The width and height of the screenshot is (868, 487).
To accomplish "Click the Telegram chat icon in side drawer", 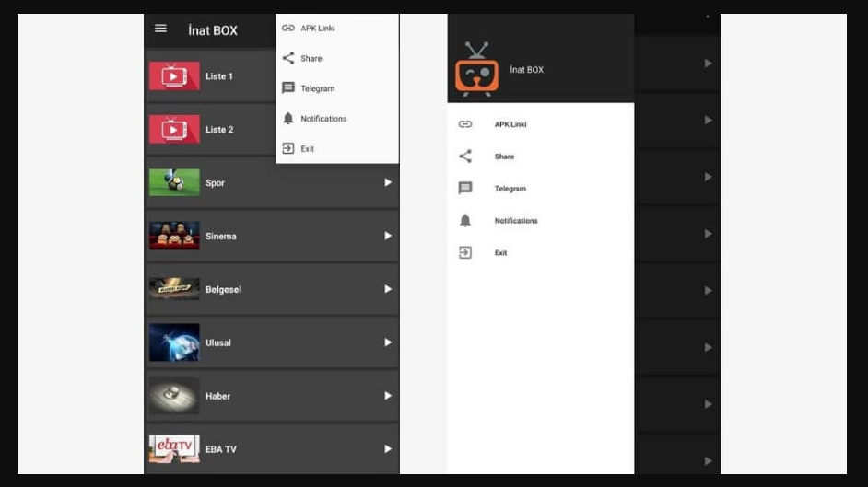I will [465, 189].
